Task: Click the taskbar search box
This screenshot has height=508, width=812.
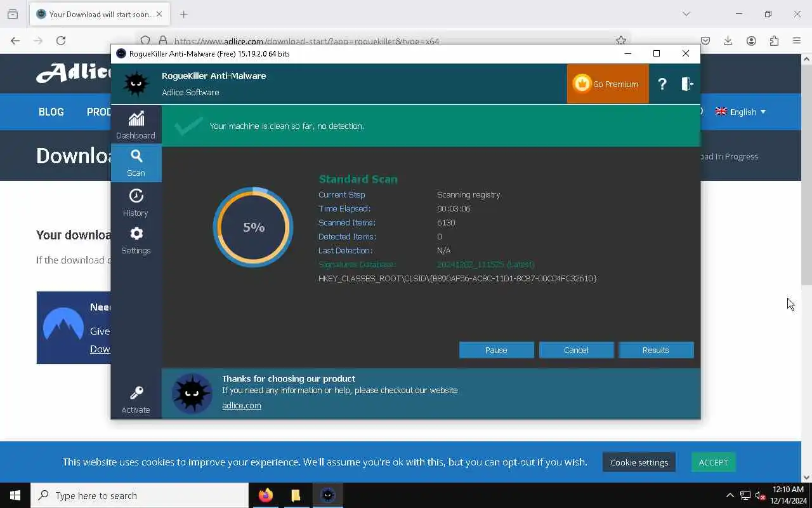Action: (x=140, y=495)
